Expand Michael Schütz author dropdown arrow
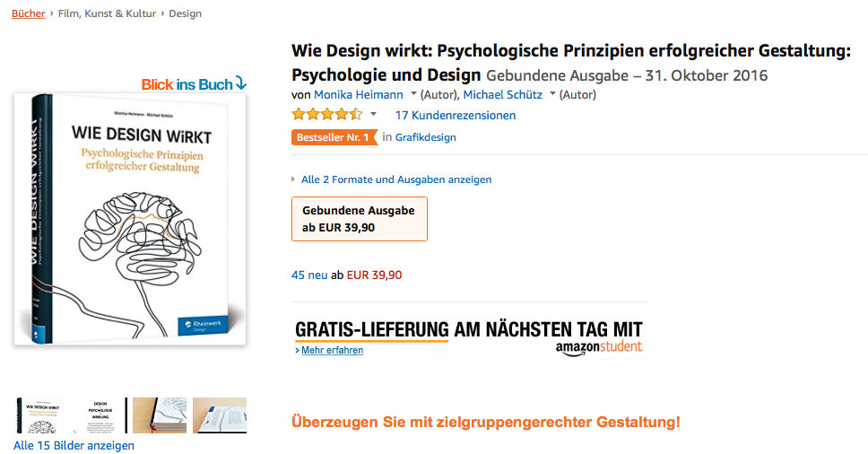868x454 pixels. pyautogui.click(x=552, y=94)
